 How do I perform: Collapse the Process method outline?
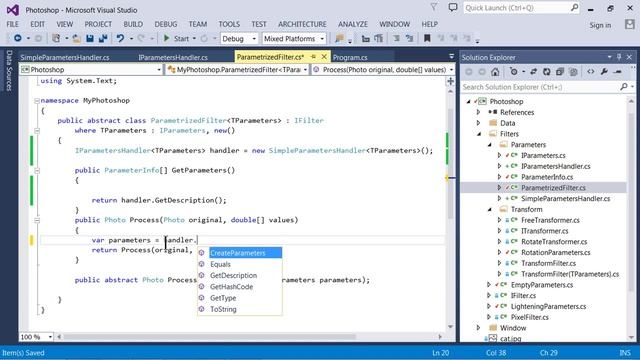(37, 220)
